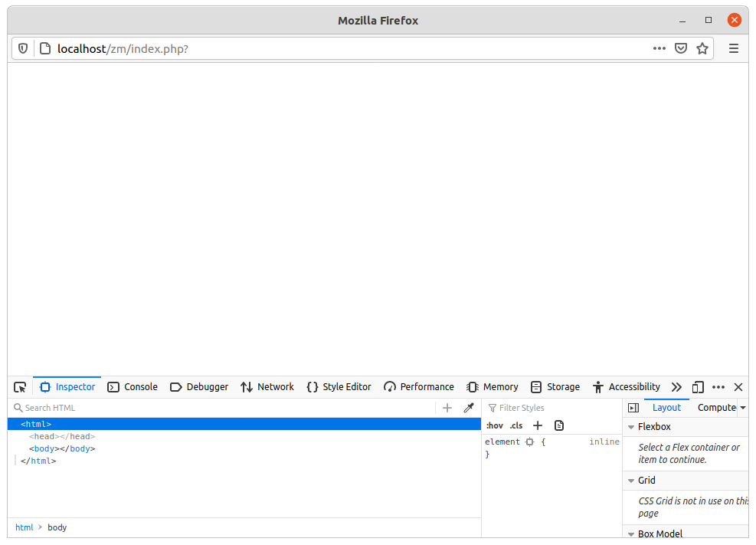Viewport: 756px width, 545px height.
Task: Open the site information page icon
Action: point(45,49)
